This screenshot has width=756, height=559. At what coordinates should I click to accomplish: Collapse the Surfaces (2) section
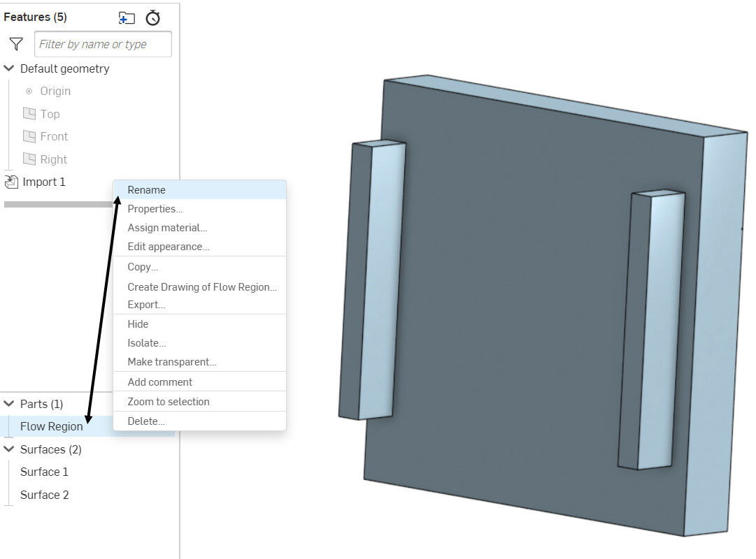pos(8,449)
